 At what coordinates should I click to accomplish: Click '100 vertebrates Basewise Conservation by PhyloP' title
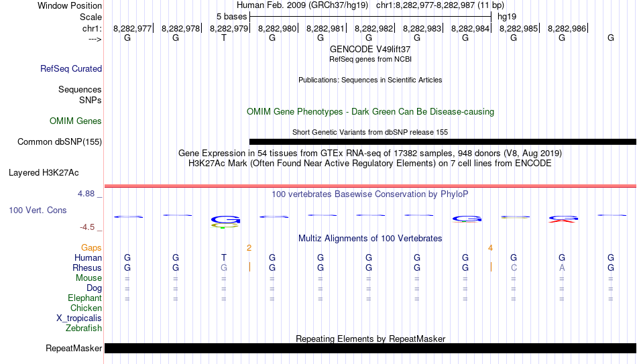coord(370,194)
